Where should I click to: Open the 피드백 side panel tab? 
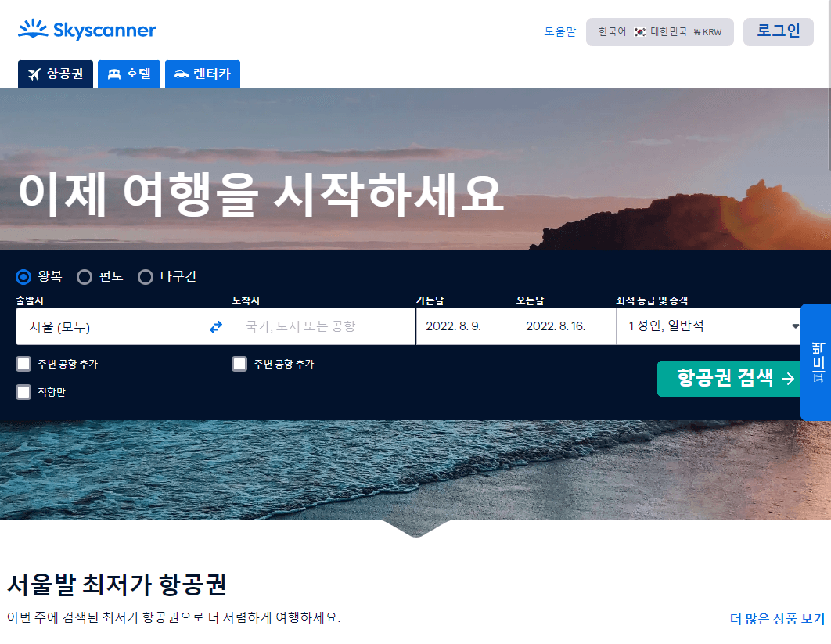pyautogui.click(x=816, y=360)
